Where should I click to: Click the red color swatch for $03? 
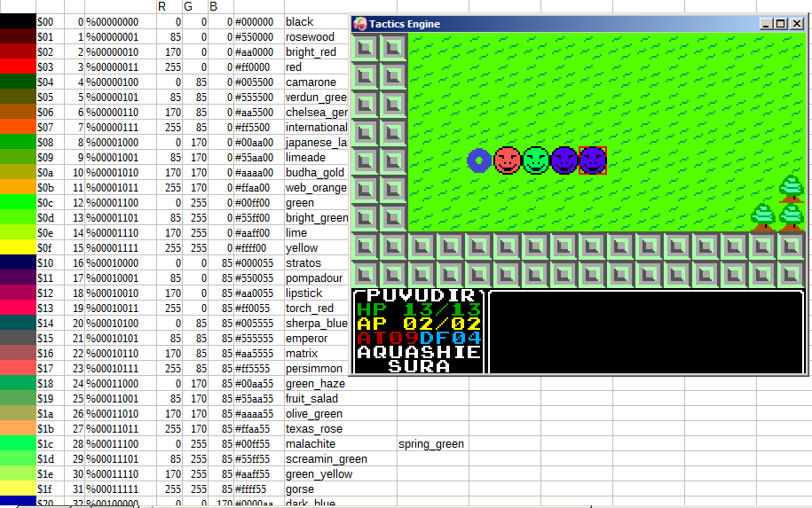18,66
